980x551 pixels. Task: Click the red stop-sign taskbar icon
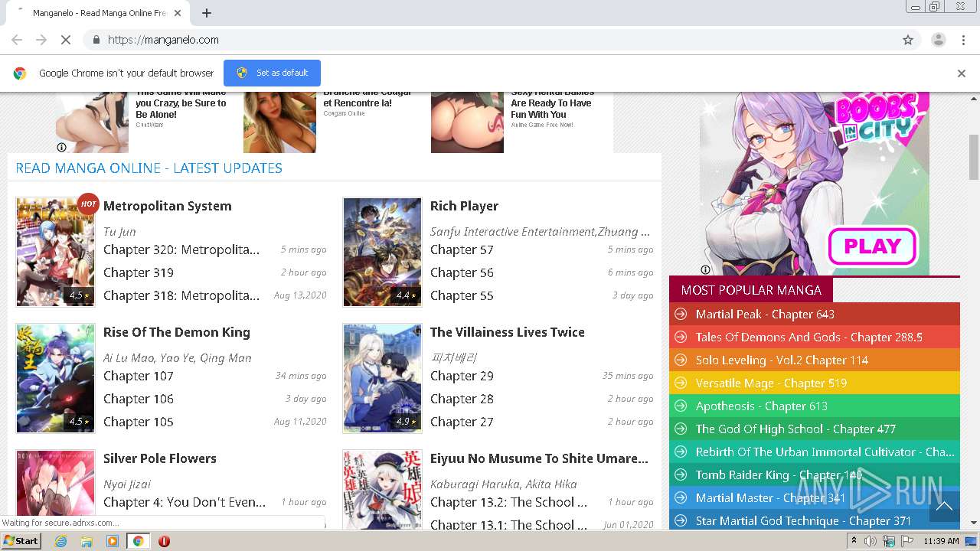coord(164,541)
